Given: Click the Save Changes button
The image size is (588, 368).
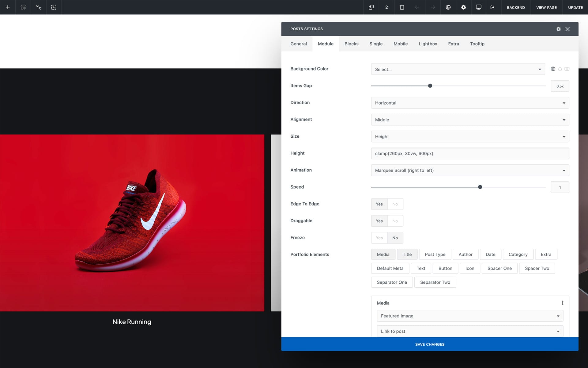Looking at the screenshot, I should (430, 344).
